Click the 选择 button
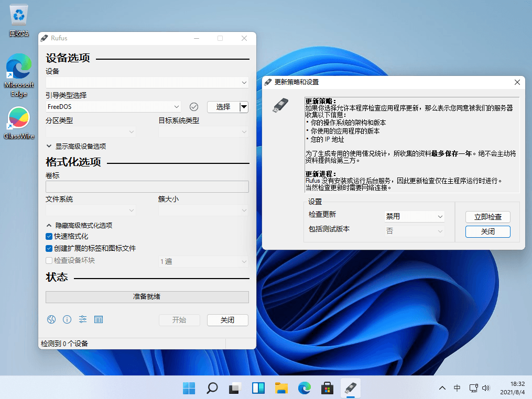This screenshot has height=399, width=532. (x=223, y=107)
